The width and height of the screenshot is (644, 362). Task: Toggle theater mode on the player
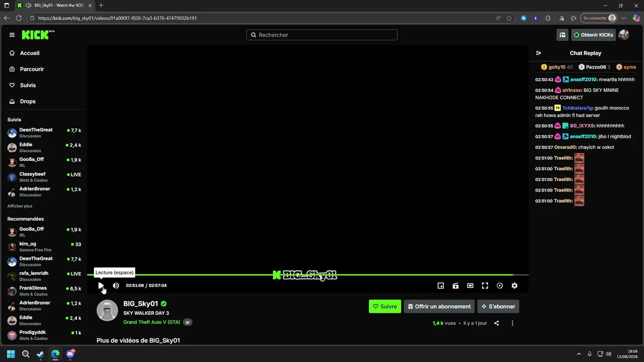pyautogui.click(x=470, y=286)
